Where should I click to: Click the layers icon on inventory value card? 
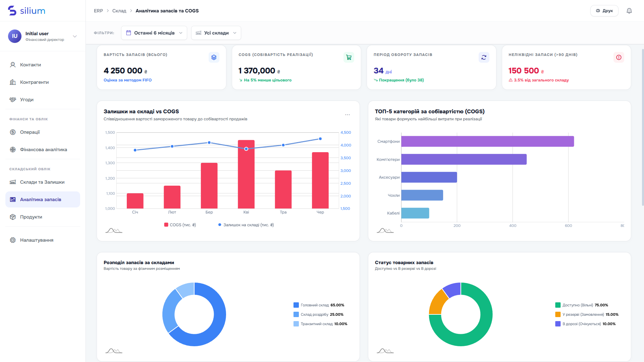(214, 57)
